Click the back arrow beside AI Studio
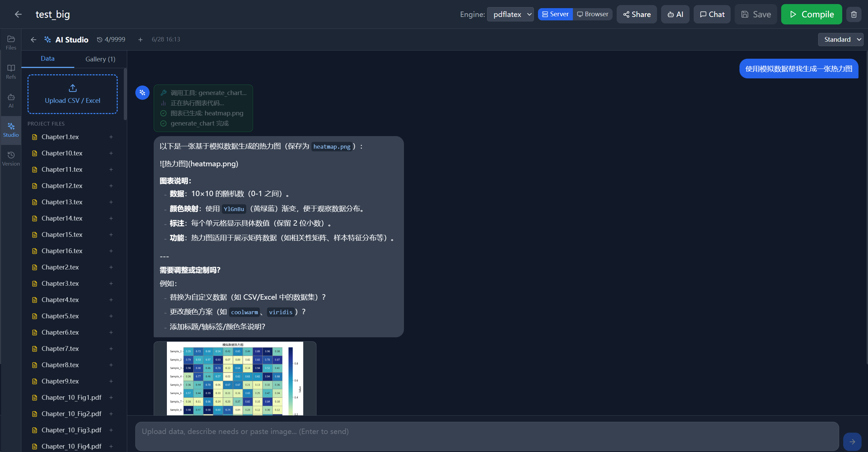868x452 pixels. [33, 40]
